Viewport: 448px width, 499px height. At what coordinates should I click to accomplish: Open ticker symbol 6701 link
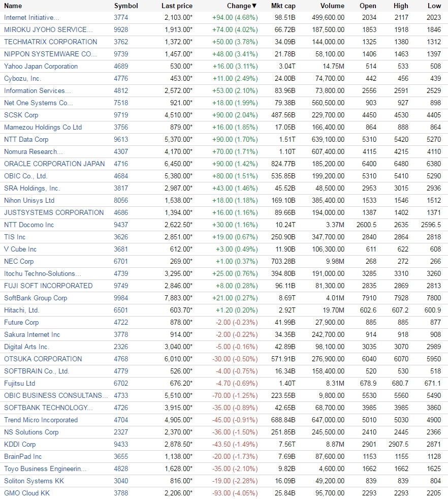(121, 262)
